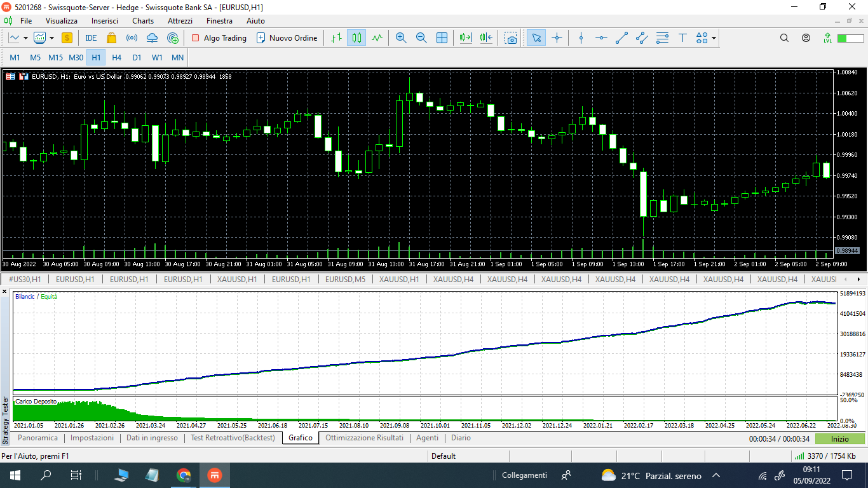Click the Nuovo Ordine button
Viewport: 868px width, 488px height.
pos(287,38)
